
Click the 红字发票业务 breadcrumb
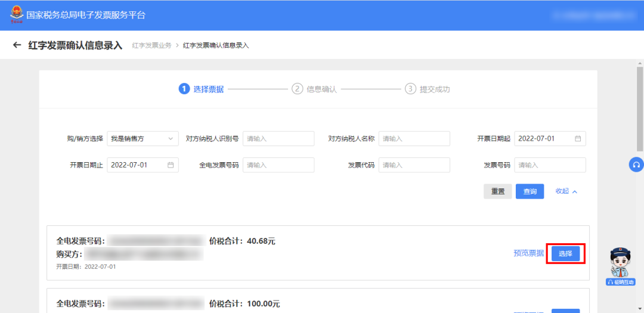click(151, 45)
